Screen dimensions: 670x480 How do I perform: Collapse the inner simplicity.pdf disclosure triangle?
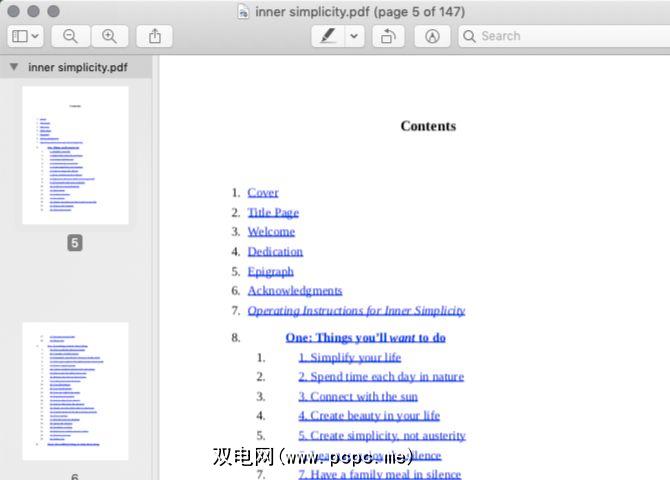click(x=13, y=68)
